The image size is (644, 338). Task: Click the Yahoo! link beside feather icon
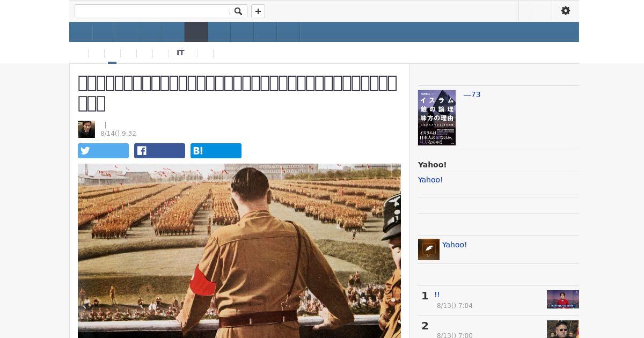click(x=455, y=245)
